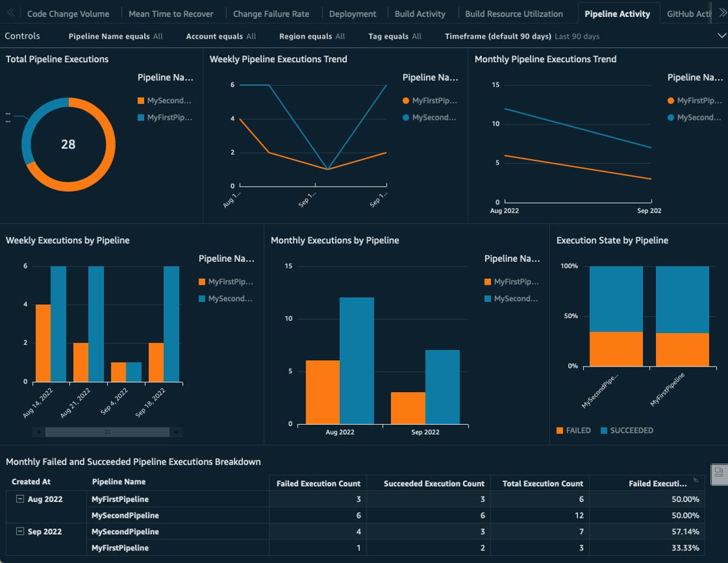Click SUCCEEDED legend blue square
Screen dimensions: 728x563
coord(604,431)
